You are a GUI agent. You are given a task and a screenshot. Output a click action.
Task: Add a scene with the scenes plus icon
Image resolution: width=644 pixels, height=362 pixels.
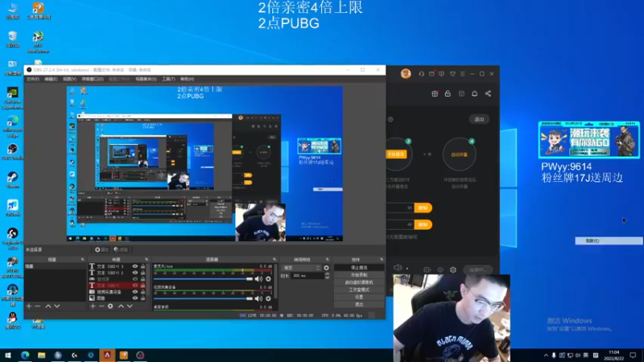(x=29, y=306)
